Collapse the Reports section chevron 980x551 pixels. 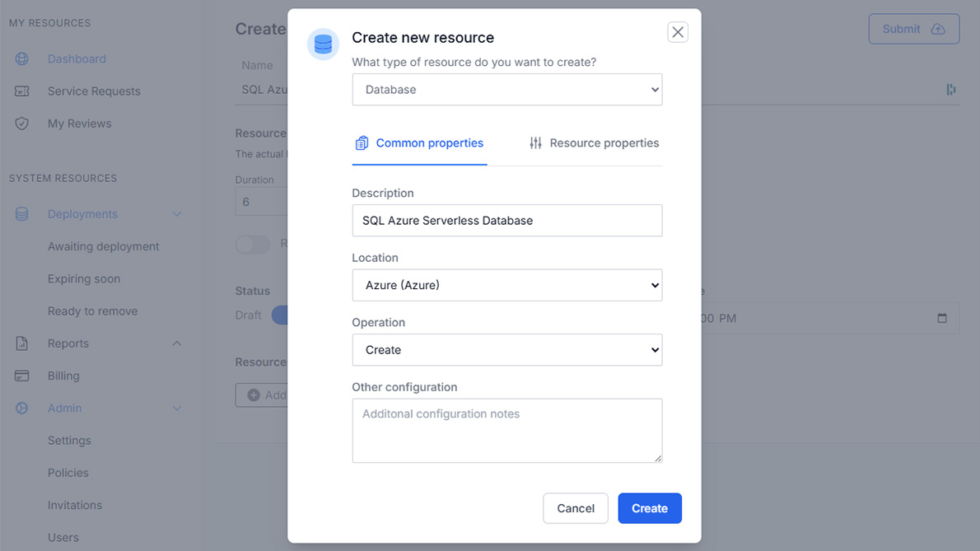177,343
